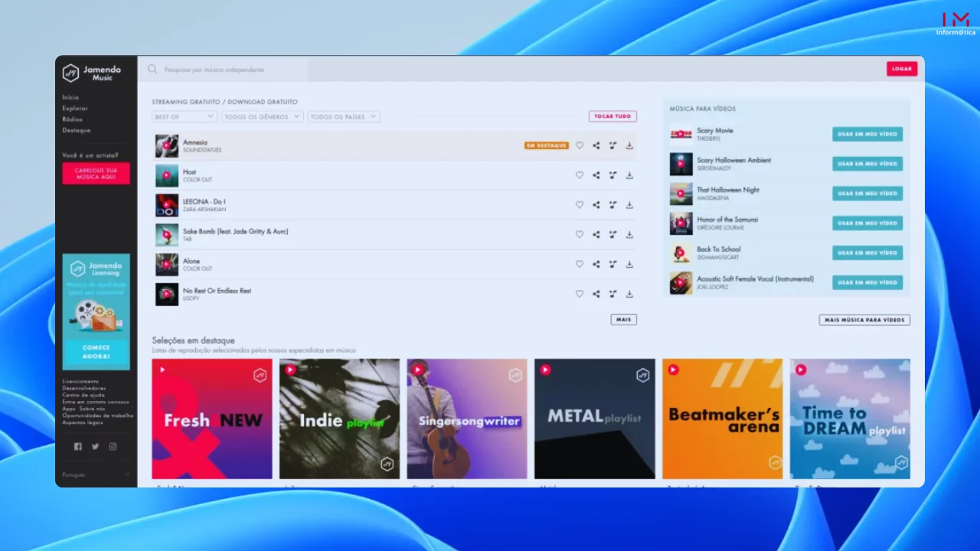980x551 pixels.
Task: Click the search magnifier icon
Action: (152, 69)
